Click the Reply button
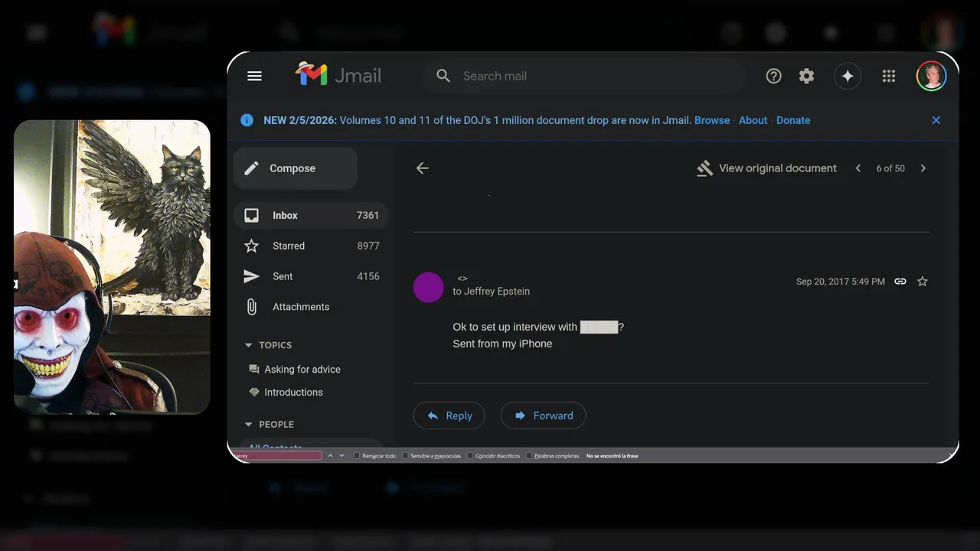Viewport: 980px width, 551px height. click(x=449, y=416)
